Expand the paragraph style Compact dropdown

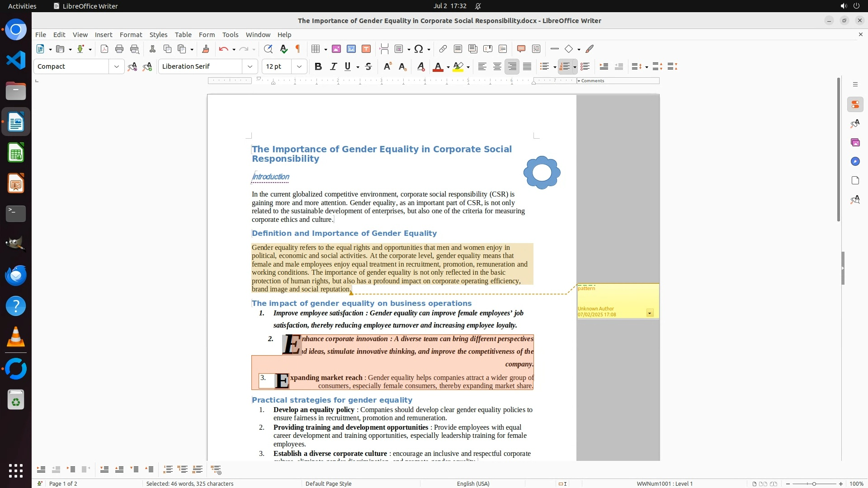tap(117, 67)
